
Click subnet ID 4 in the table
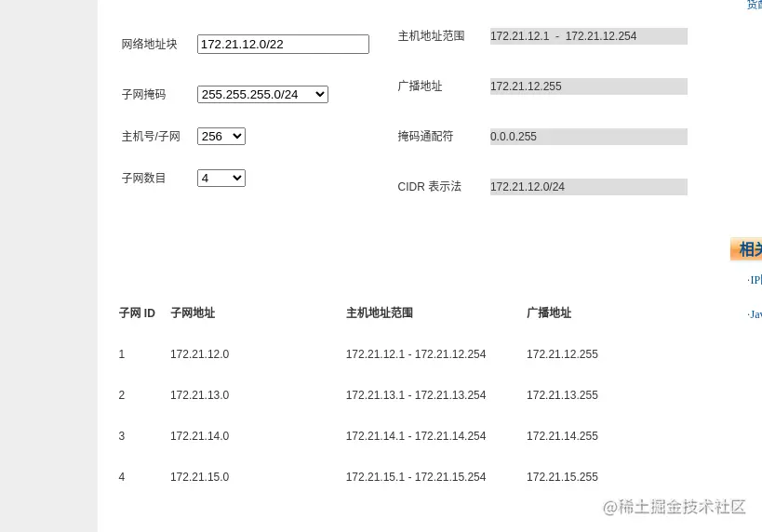click(x=122, y=476)
